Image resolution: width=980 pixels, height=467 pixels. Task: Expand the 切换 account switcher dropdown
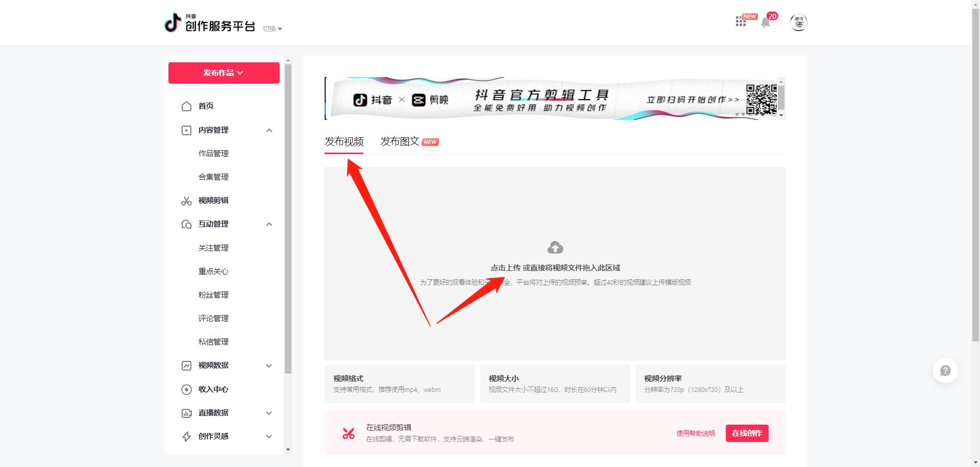point(272,29)
